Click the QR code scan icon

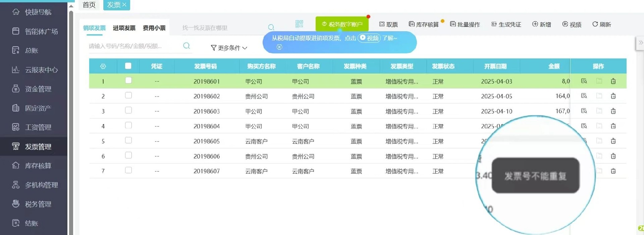click(299, 24)
